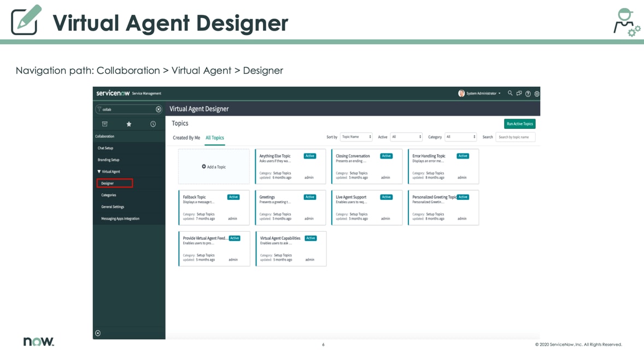Image resolution: width=644 pixels, height=360 pixels.
Task: Click the Add a Topic card
Action: (214, 167)
